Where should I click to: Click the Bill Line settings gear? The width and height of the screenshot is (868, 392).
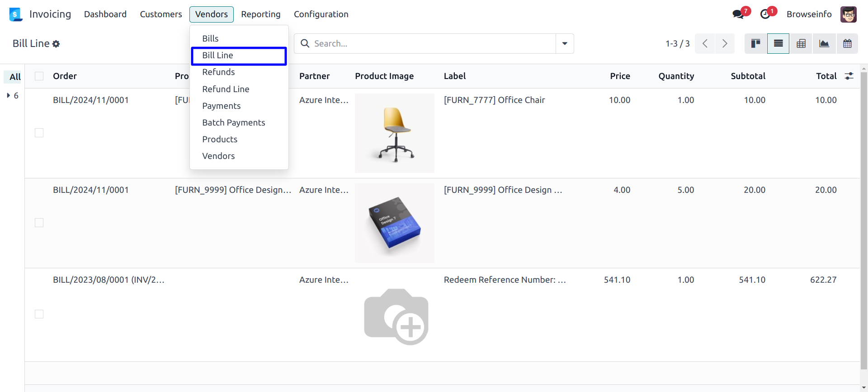[56, 44]
